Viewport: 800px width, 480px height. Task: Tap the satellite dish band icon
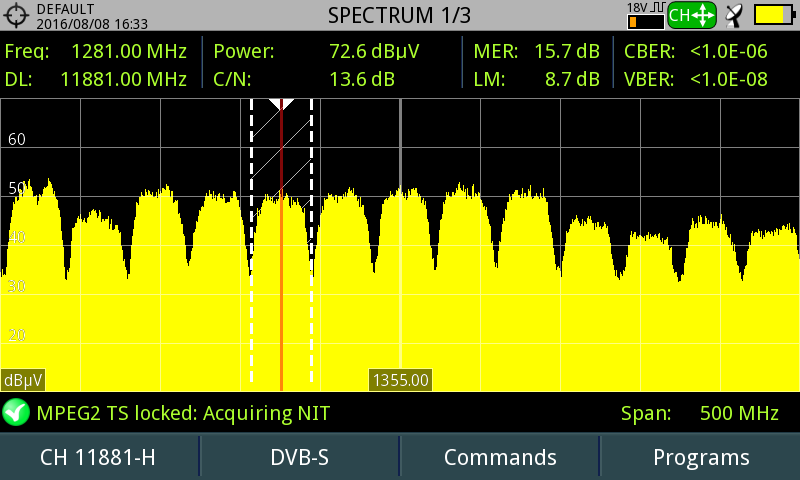(x=734, y=16)
